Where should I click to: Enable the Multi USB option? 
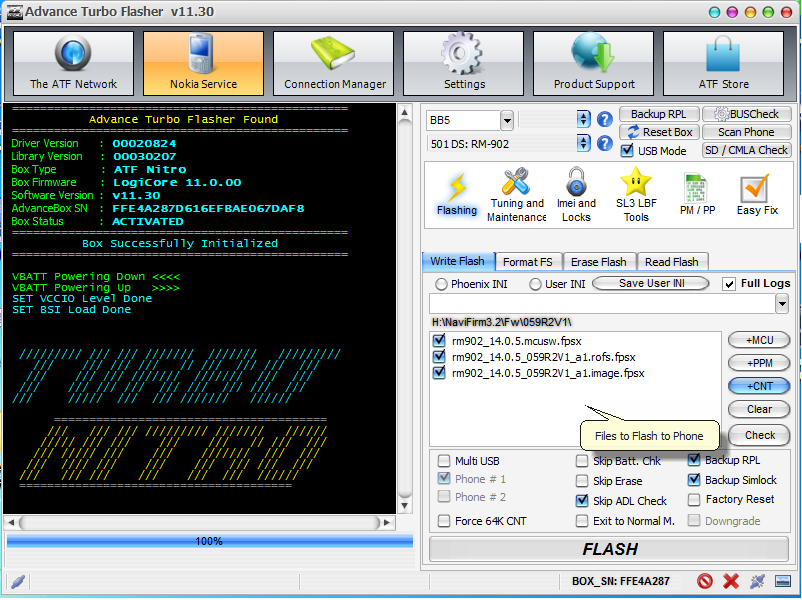[x=444, y=461]
